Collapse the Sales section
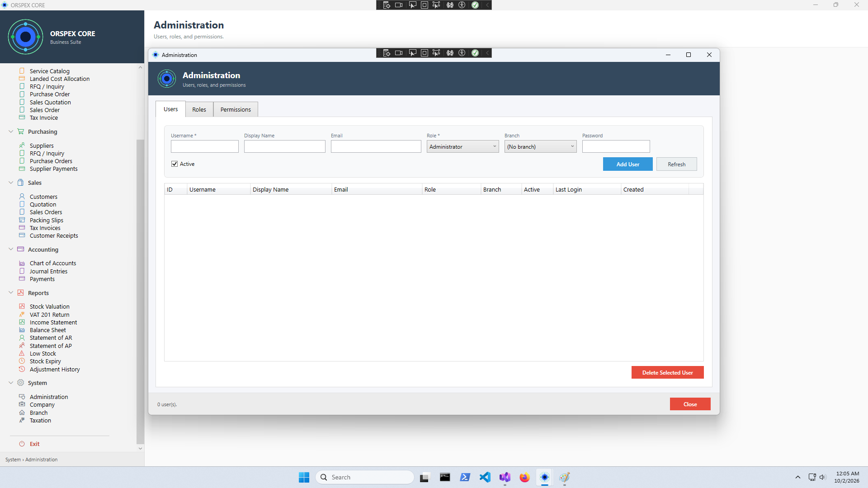Viewport: 868px width, 488px height. coord(11,183)
